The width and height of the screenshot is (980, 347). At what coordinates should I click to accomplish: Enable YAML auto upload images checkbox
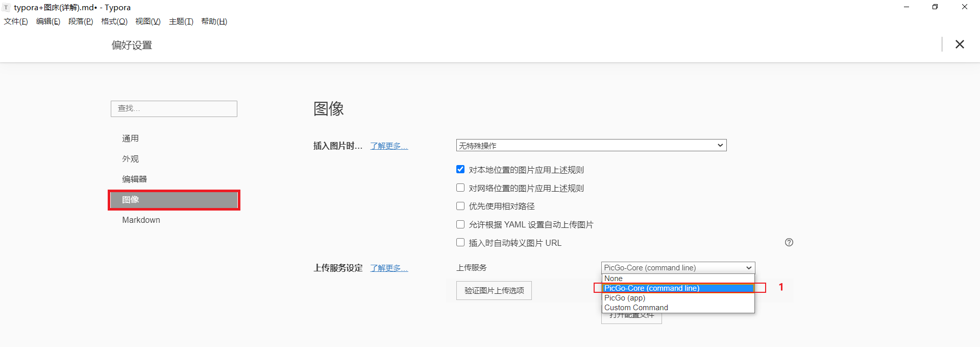460,224
